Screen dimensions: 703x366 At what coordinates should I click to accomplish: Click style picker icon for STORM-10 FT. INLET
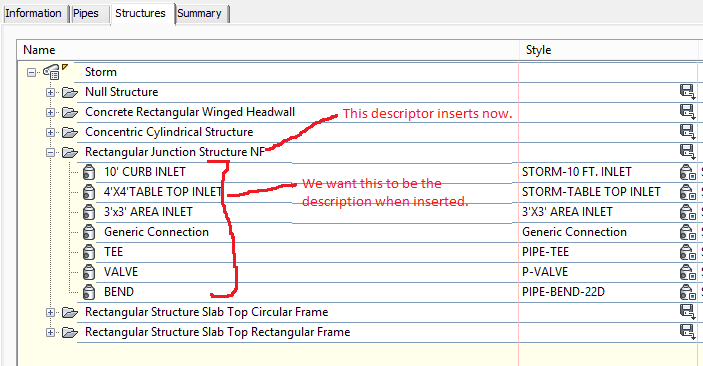[687, 172]
